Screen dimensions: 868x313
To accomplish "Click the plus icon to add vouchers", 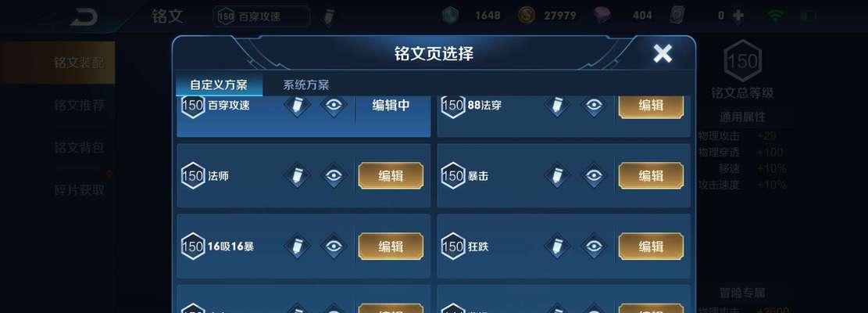I will point(738,16).
